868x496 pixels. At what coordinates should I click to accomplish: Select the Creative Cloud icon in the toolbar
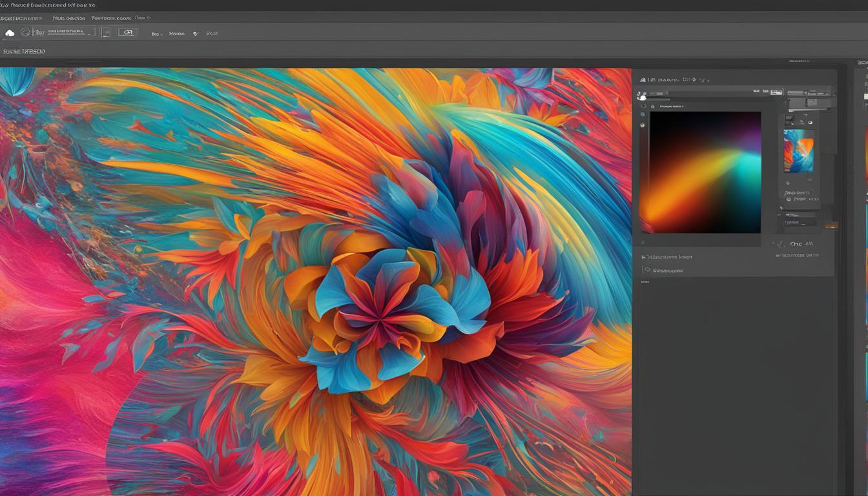pyautogui.click(x=10, y=33)
